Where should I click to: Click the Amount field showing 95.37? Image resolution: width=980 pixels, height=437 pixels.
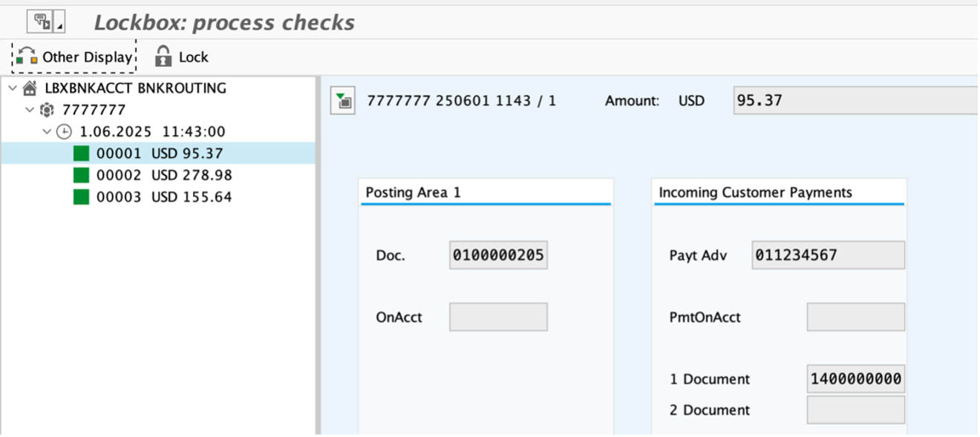coord(855,100)
